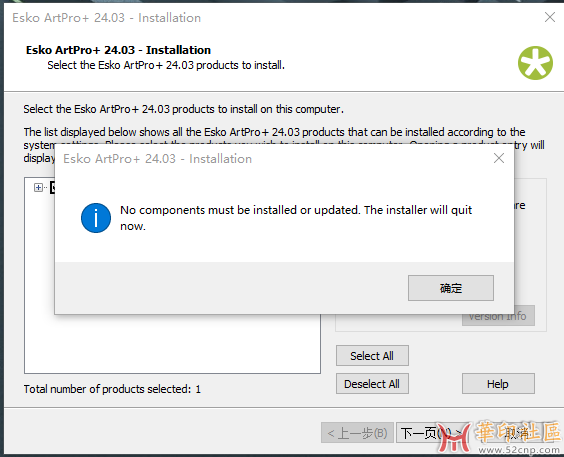This screenshot has height=457, width=564.
Task: Click the blue information icon in the dialog
Action: (96, 218)
